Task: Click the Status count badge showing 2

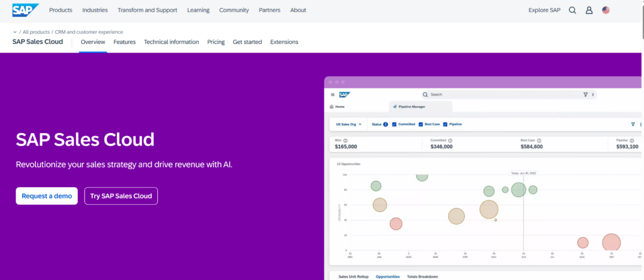Action: [x=386, y=124]
